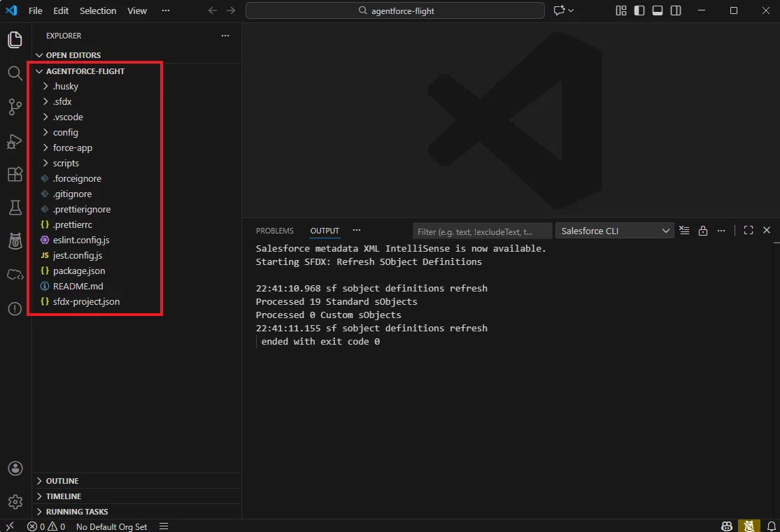Toggle the secondary side bar visibility

tap(676, 10)
